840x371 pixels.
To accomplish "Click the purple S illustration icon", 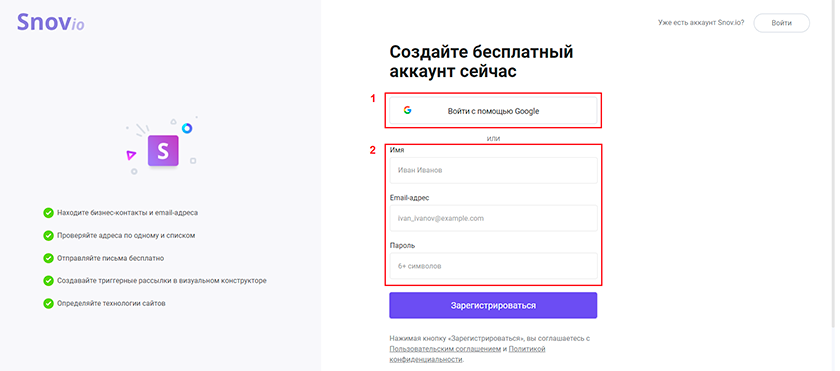I will point(163,151).
